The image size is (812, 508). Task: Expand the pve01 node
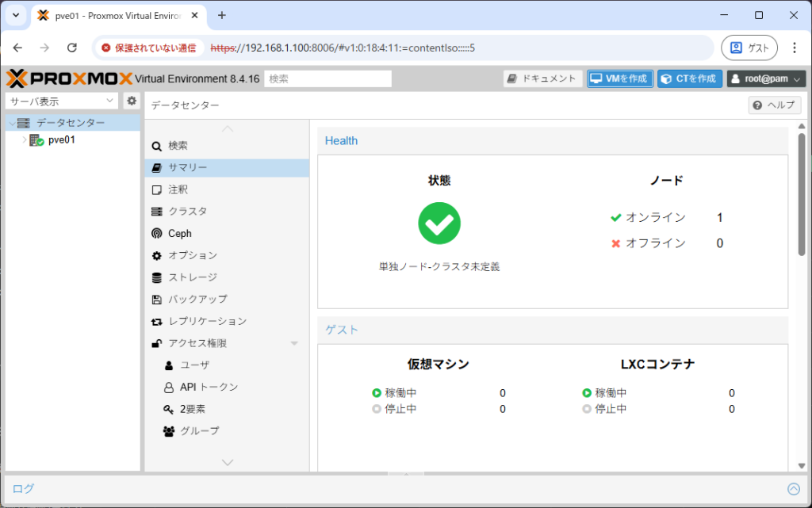click(x=23, y=139)
